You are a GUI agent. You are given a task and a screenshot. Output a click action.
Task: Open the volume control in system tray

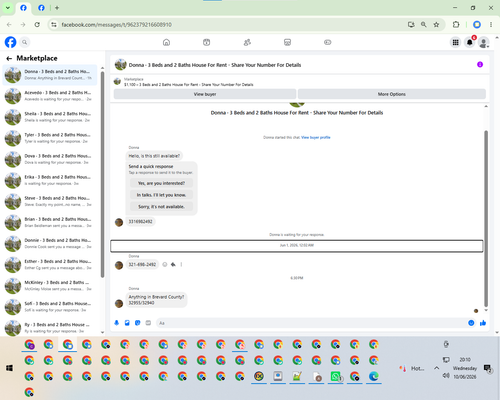pyautogui.click(x=446, y=376)
